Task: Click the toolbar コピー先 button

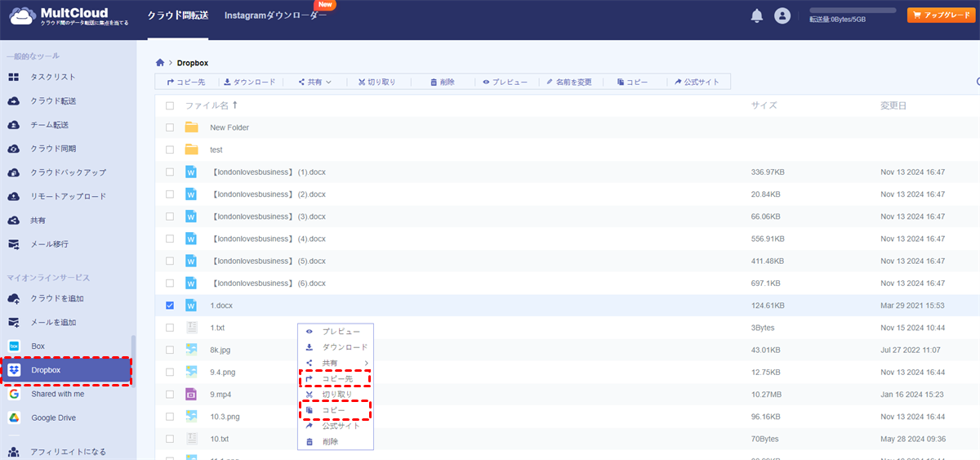Action: [185, 82]
